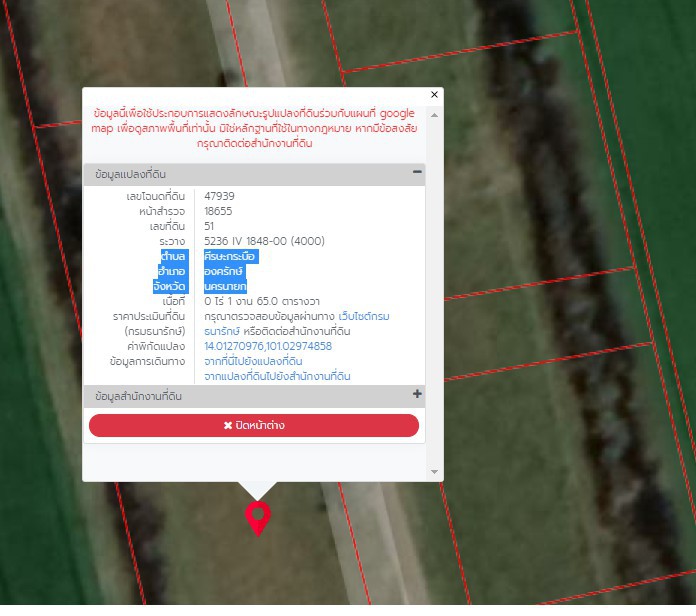The width and height of the screenshot is (696, 616).
Task: Click the red map location pin
Action: tap(258, 517)
